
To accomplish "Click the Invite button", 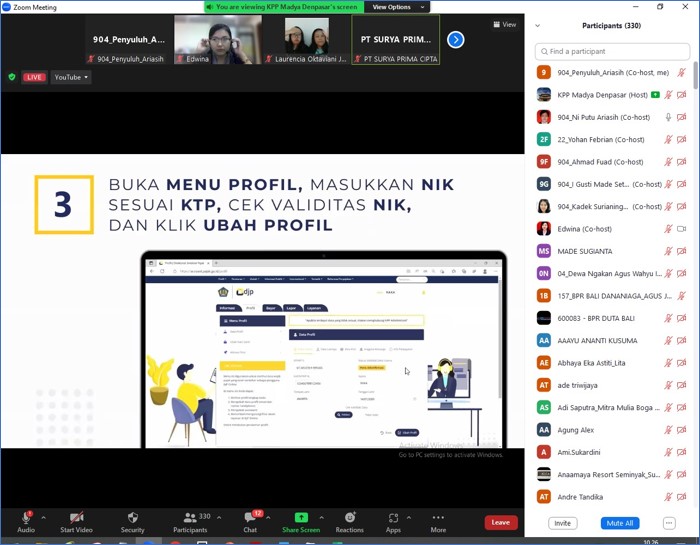I will pos(563,523).
